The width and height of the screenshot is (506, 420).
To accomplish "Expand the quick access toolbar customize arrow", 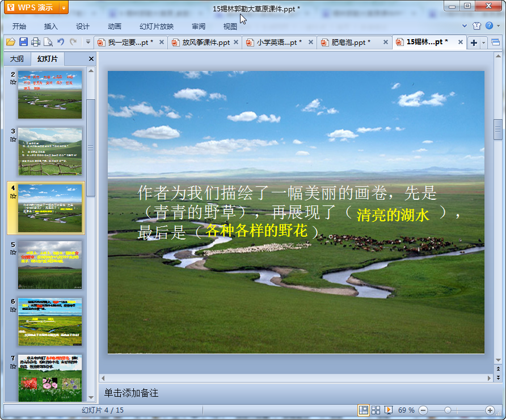I will click(x=88, y=41).
